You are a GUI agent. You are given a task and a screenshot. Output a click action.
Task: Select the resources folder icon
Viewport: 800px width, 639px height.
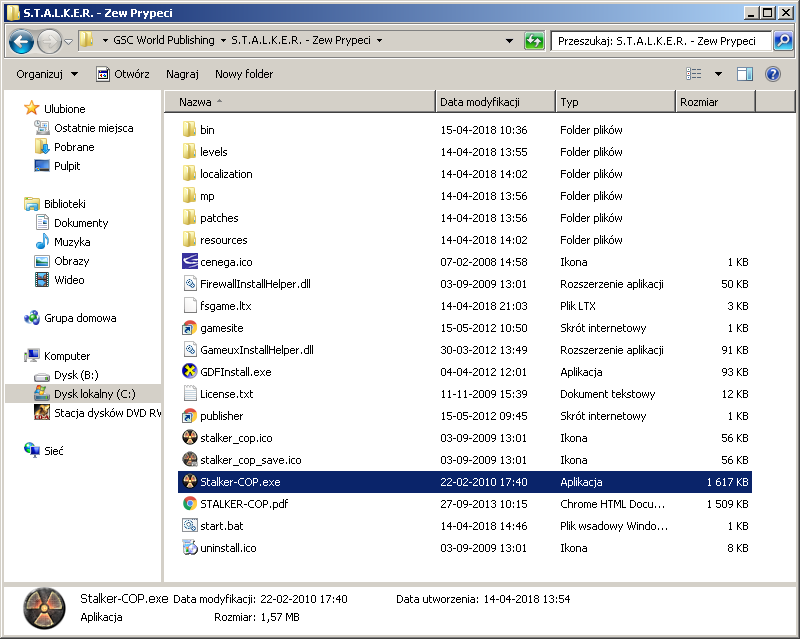pos(189,239)
